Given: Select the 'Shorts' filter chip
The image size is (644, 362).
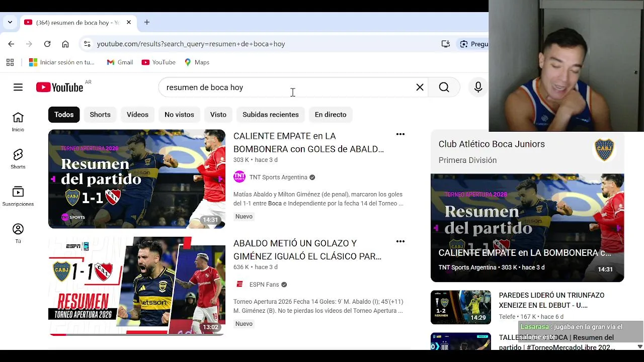Looking at the screenshot, I should point(100,115).
